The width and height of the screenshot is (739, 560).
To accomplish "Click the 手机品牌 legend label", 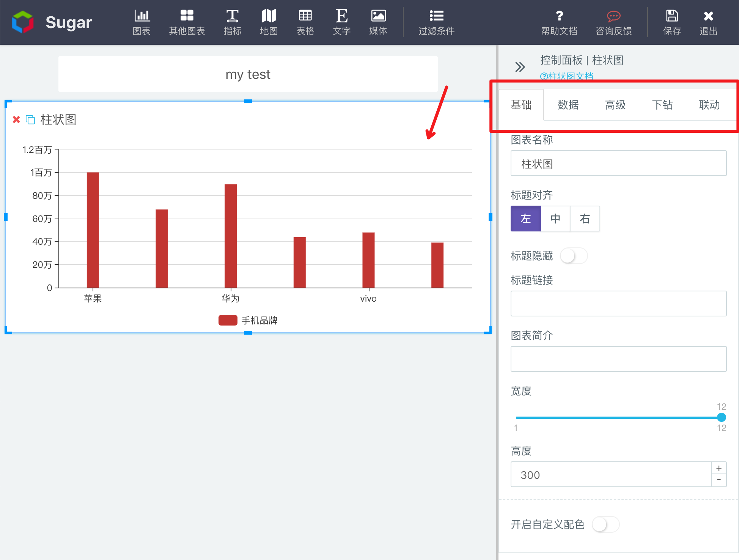I will (259, 321).
